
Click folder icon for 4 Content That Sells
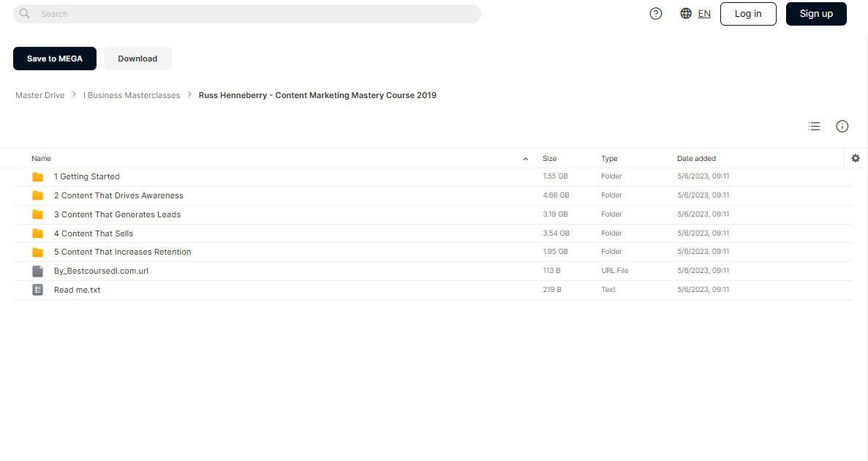pos(37,233)
